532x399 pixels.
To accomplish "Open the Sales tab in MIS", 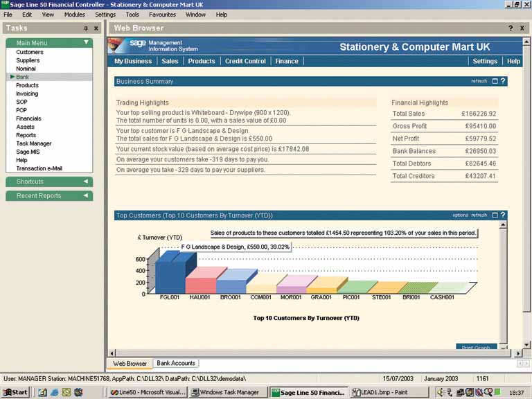I will (170, 61).
